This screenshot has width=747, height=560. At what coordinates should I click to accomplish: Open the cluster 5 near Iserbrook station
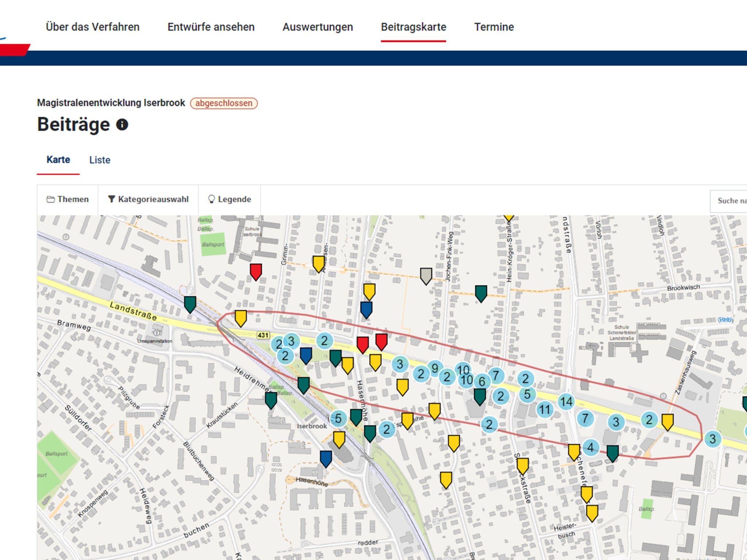[338, 419]
